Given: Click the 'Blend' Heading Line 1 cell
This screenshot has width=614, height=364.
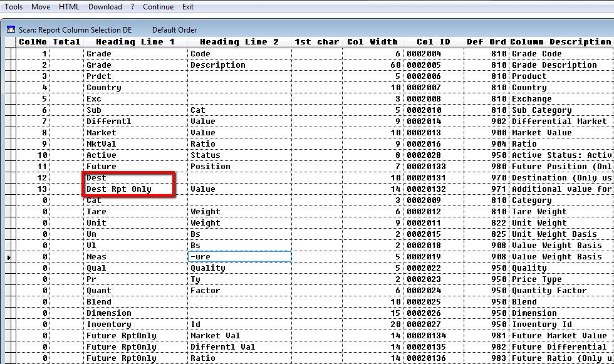Looking at the screenshot, I should pos(135,302).
